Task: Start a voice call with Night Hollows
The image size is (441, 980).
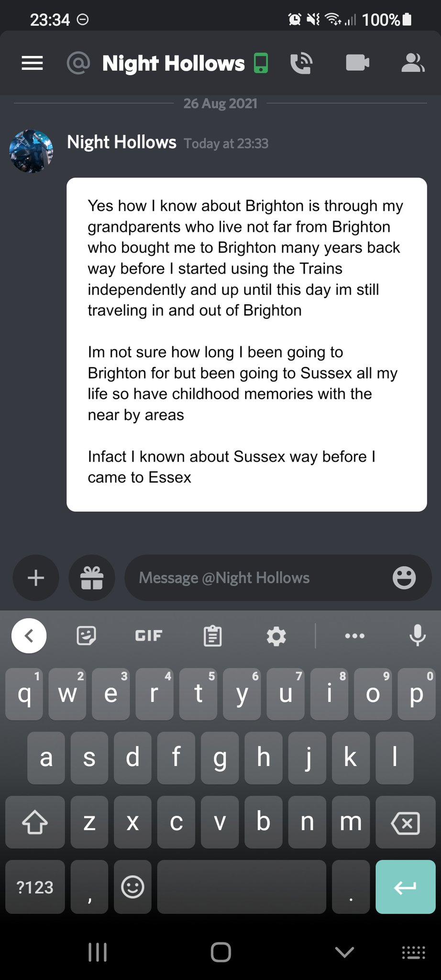Action: 301,63
